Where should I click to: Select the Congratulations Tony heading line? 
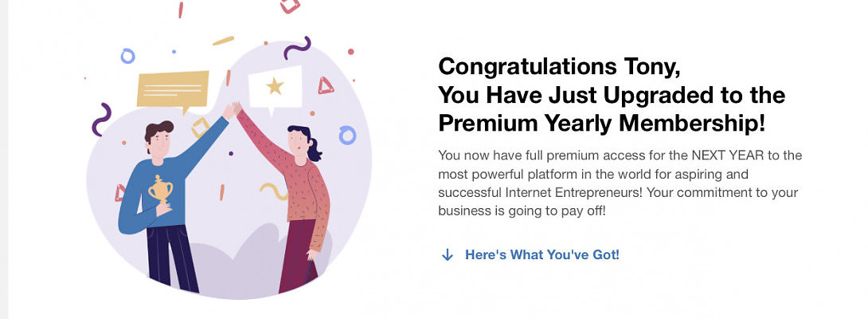click(560, 66)
